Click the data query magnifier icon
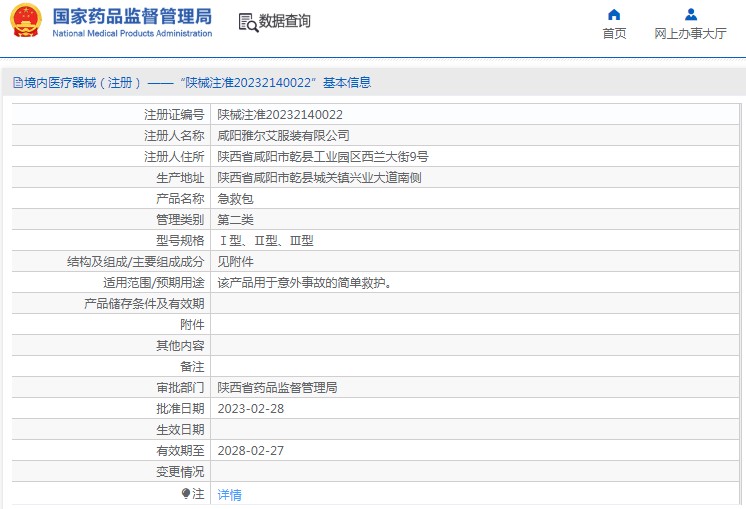Screen dimensions: 746x509 (248, 21)
